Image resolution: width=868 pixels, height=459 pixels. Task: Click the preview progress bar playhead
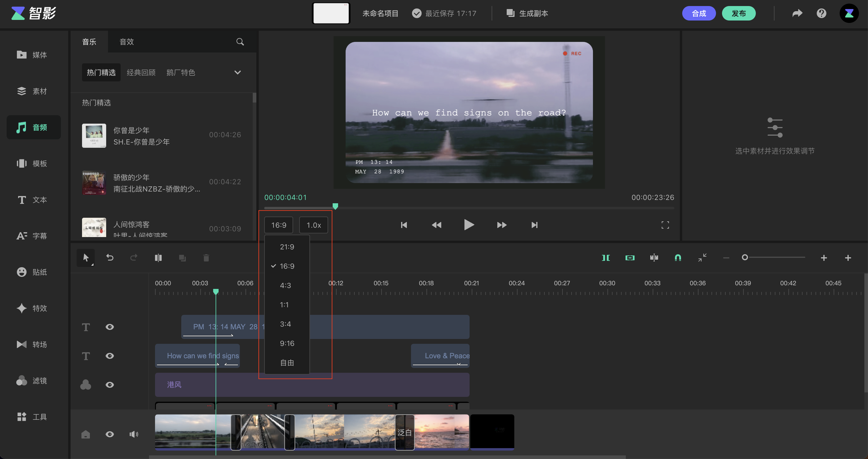(x=335, y=206)
